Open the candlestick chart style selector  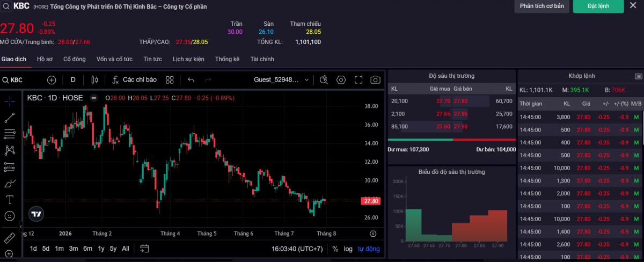[94, 80]
